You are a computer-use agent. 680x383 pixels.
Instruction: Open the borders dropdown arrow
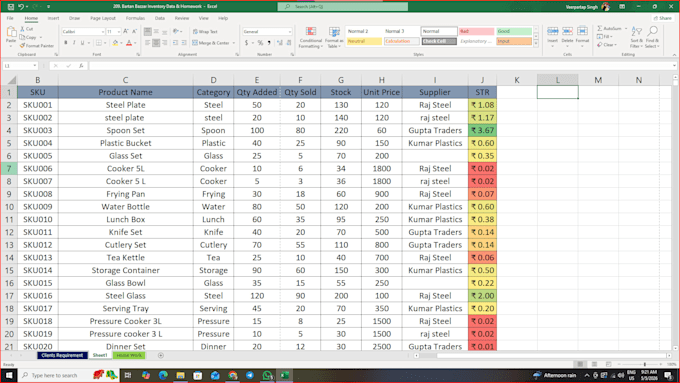[105, 43]
